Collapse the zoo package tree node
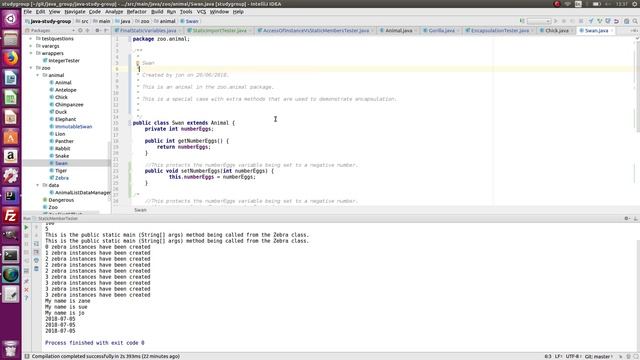 (31, 68)
